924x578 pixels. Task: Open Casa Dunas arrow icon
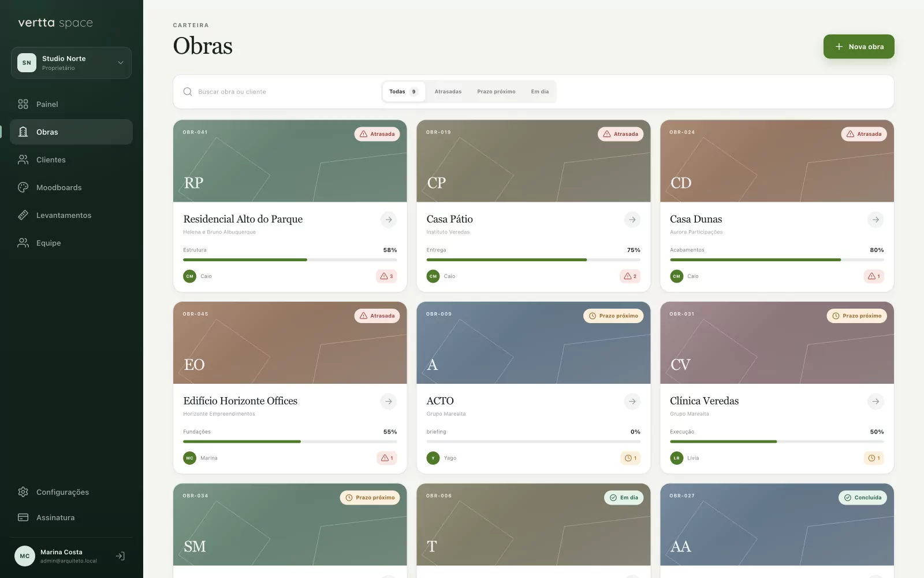pyautogui.click(x=876, y=220)
